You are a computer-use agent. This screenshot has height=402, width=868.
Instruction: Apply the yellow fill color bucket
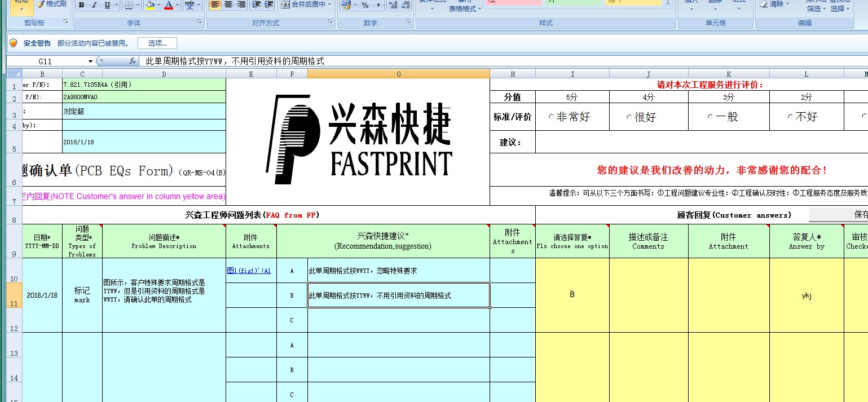(149, 5)
